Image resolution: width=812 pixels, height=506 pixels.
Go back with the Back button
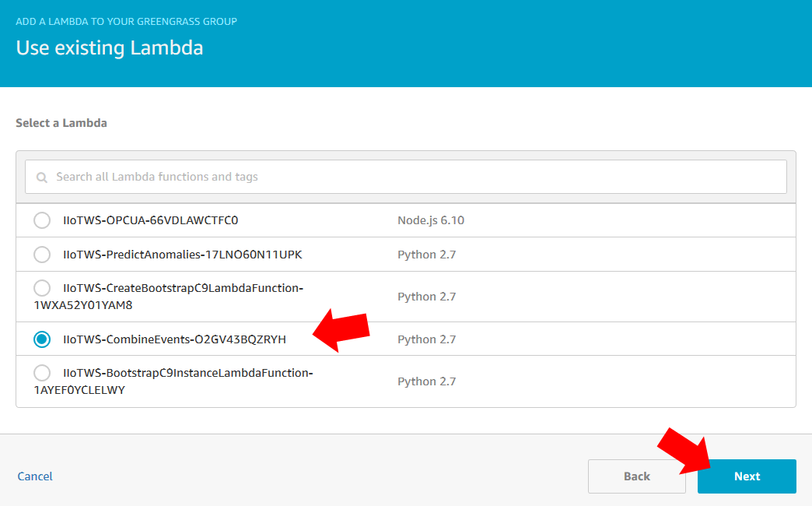click(636, 476)
